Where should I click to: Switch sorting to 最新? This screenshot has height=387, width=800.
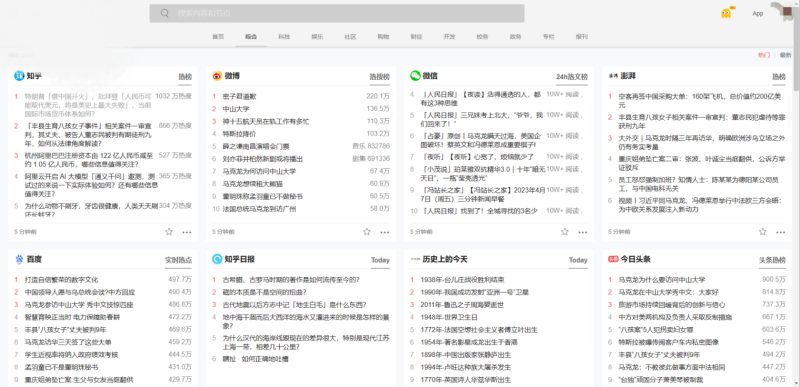(785, 55)
